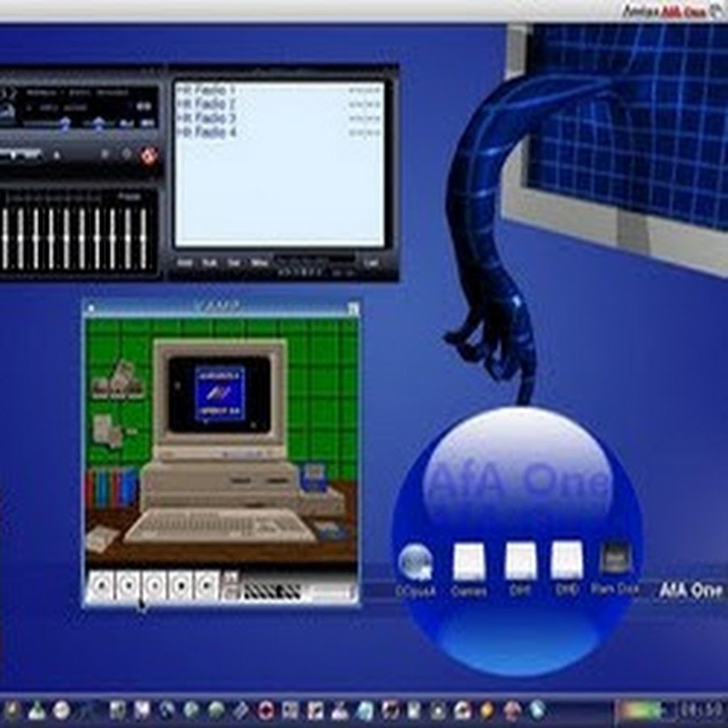The height and width of the screenshot is (728, 728).
Task: Click the first floppy drive button in the emulator window
Action: pos(101,586)
